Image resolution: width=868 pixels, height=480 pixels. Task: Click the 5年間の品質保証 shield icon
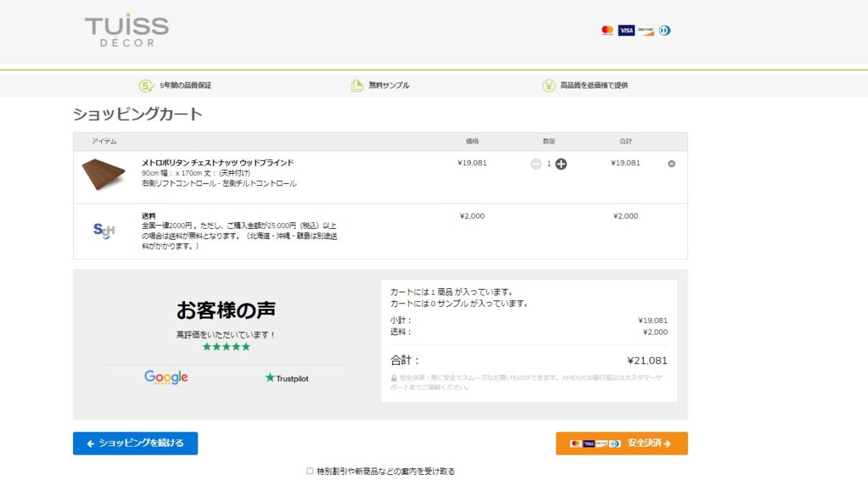147,85
